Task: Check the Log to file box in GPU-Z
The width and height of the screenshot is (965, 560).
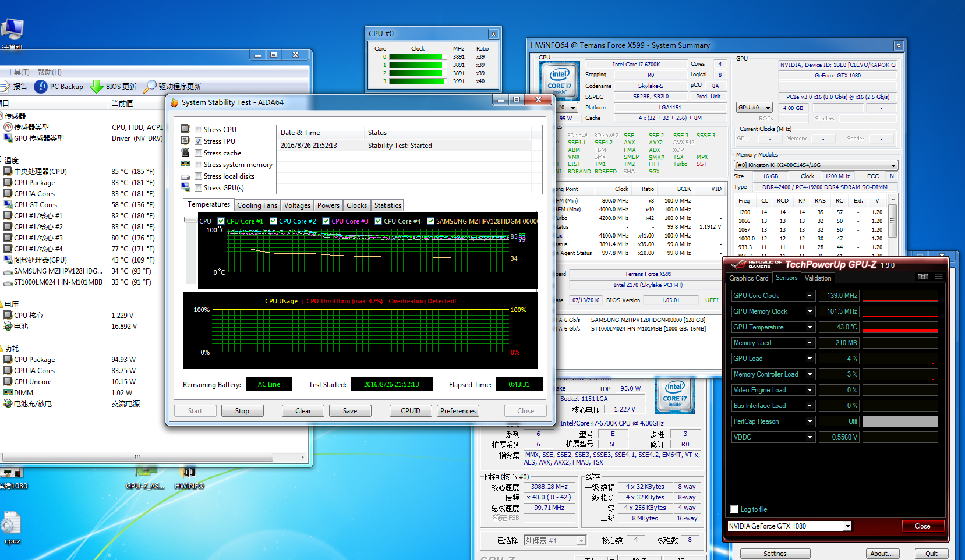Action: [x=734, y=509]
